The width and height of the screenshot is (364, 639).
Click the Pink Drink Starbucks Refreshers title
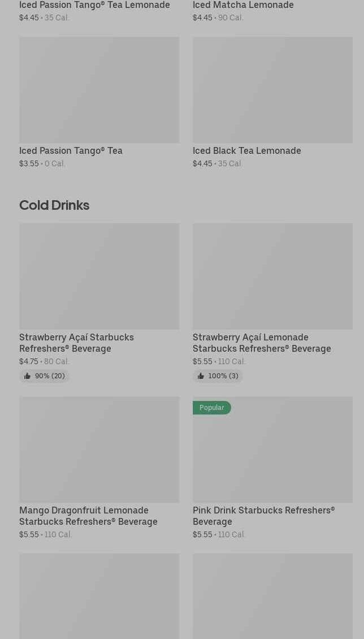coord(263,516)
